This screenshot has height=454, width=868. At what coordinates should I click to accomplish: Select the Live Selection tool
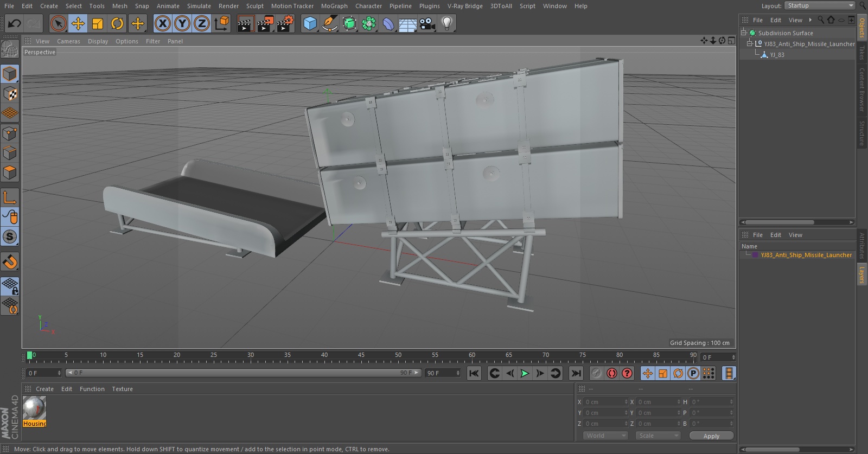click(59, 23)
